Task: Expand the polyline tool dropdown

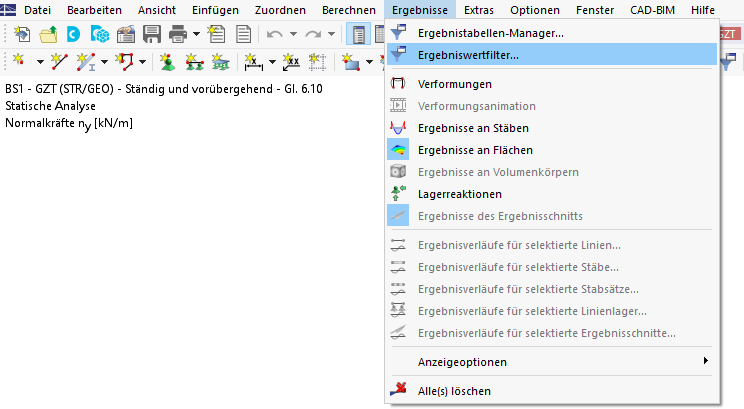Action: pos(142,62)
